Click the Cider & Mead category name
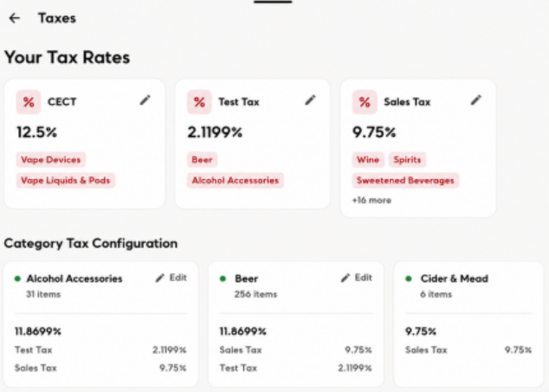 [x=455, y=279]
